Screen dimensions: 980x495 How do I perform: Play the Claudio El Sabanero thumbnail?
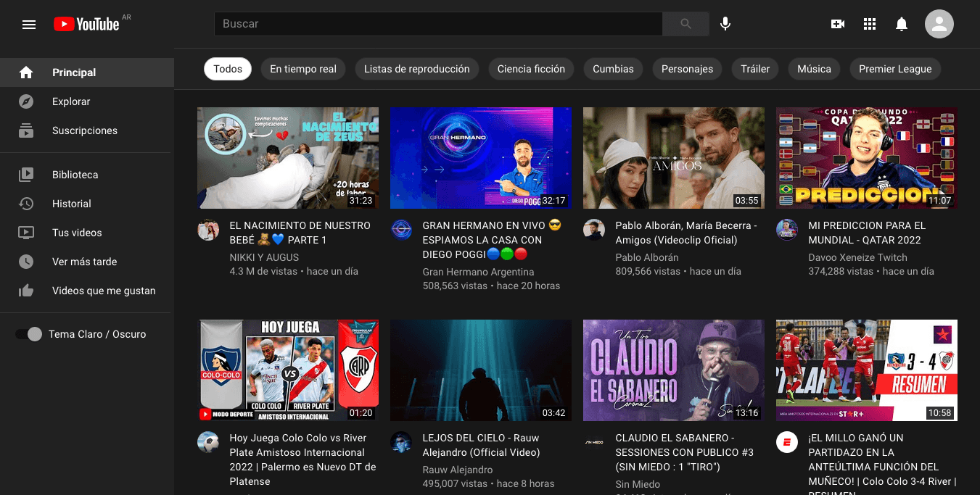pyautogui.click(x=674, y=370)
